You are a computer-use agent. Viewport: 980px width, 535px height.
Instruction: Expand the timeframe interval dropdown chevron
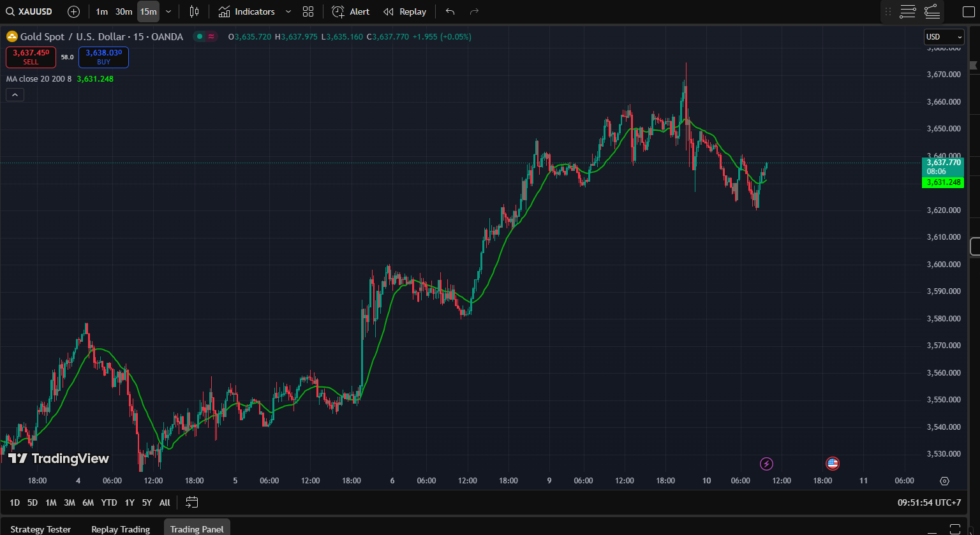168,11
